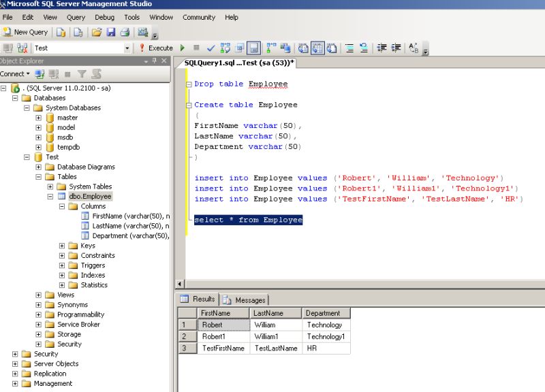Click the New Query icon
Image resolution: width=545 pixels, height=392 pixels.
click(x=27, y=32)
